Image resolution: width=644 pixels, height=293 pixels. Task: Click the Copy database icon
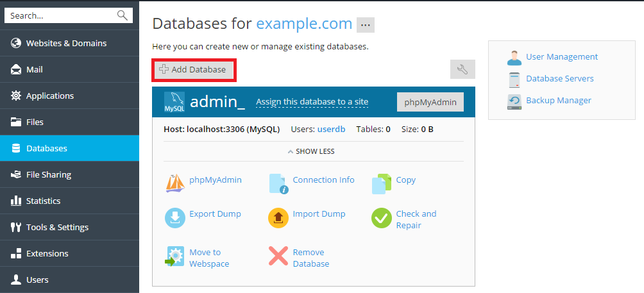(381, 183)
